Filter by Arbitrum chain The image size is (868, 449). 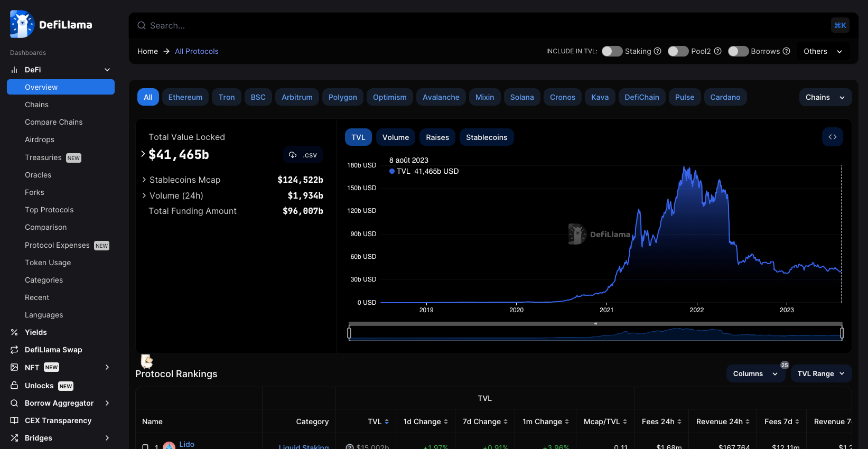[x=297, y=97]
